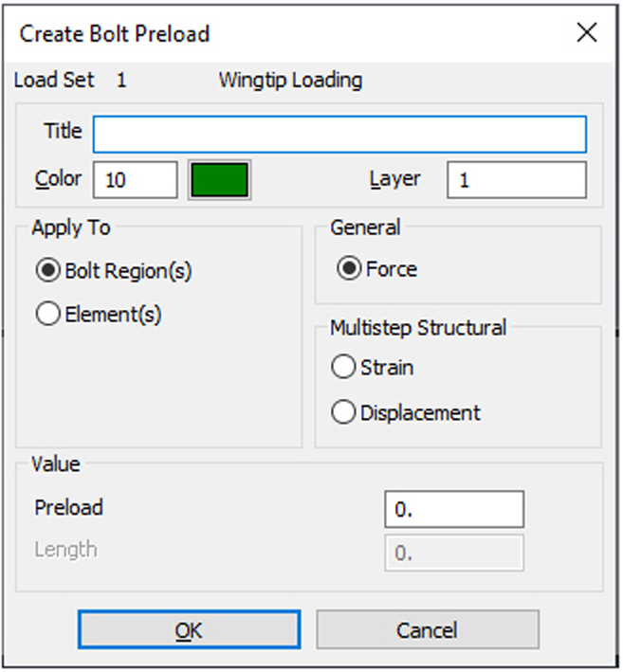Choose the Displacement option
The height and width of the screenshot is (672, 623).
tap(343, 413)
